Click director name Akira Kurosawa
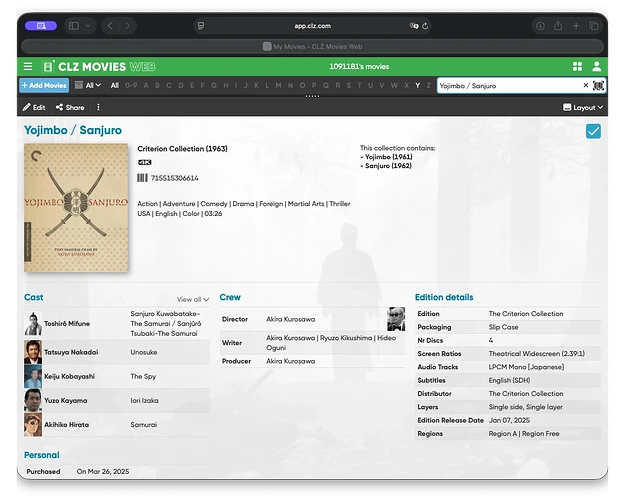Viewport: 625px width, 500px height. tap(291, 319)
